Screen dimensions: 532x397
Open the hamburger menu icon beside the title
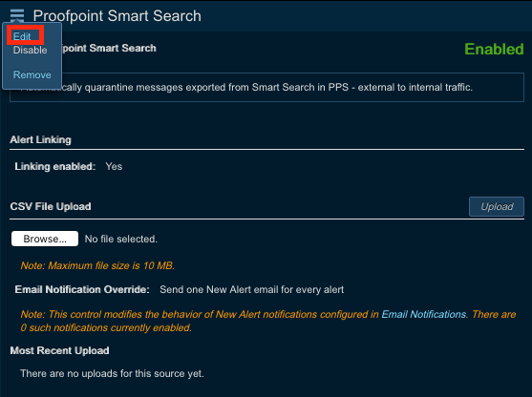tap(17, 15)
